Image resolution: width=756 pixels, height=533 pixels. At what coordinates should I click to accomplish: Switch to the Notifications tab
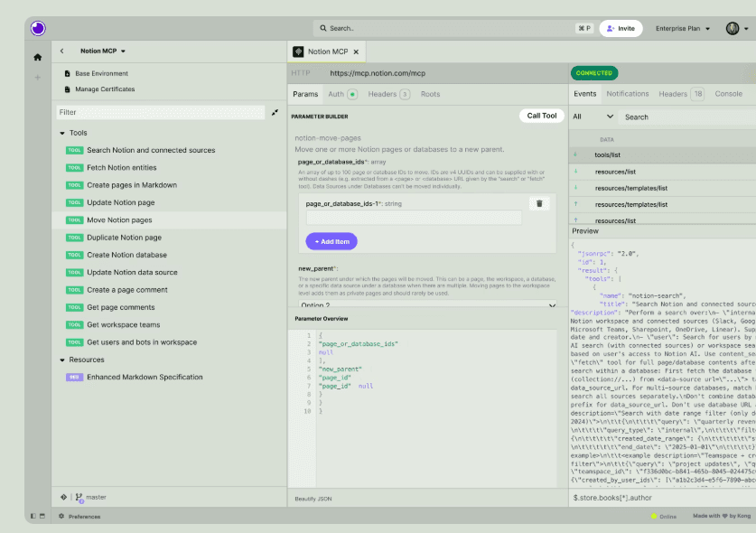pyautogui.click(x=627, y=94)
